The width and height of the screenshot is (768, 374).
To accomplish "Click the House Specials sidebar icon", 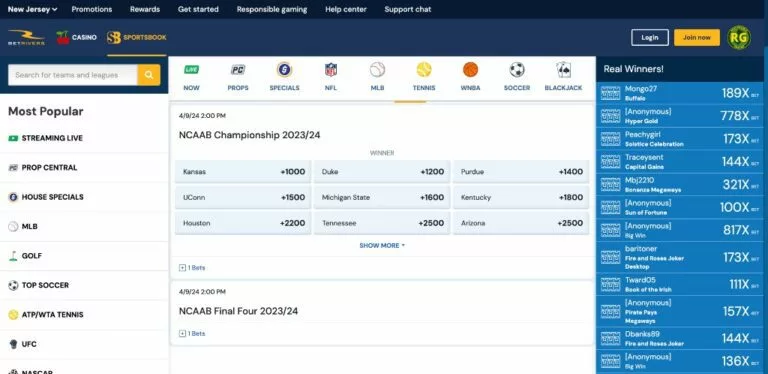I will click(x=13, y=197).
